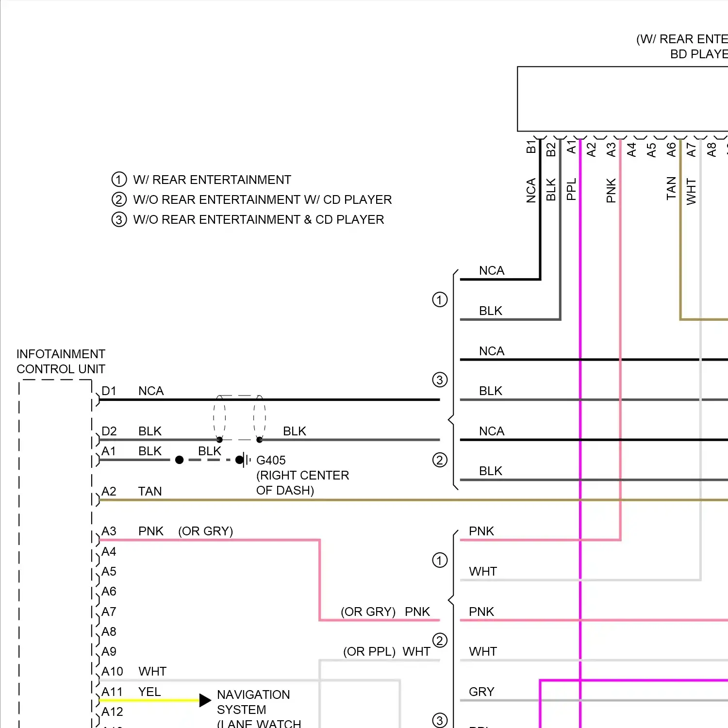Click the (OR GRY) note beside pin A3
Image resolution: width=728 pixels, height=728 pixels.
pos(205,531)
